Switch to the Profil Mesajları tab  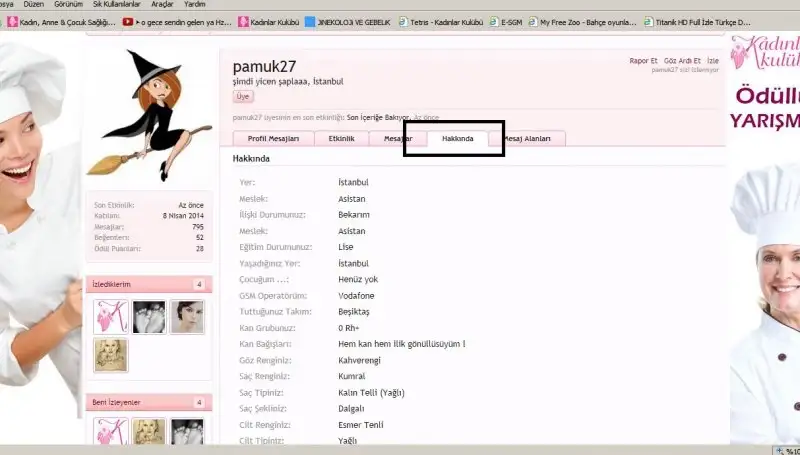coord(273,139)
